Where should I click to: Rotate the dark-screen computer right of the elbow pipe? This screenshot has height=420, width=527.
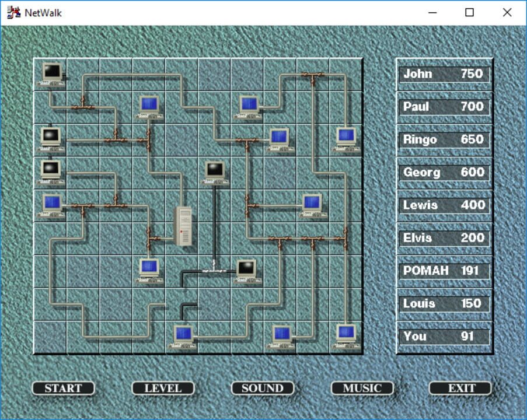point(246,269)
